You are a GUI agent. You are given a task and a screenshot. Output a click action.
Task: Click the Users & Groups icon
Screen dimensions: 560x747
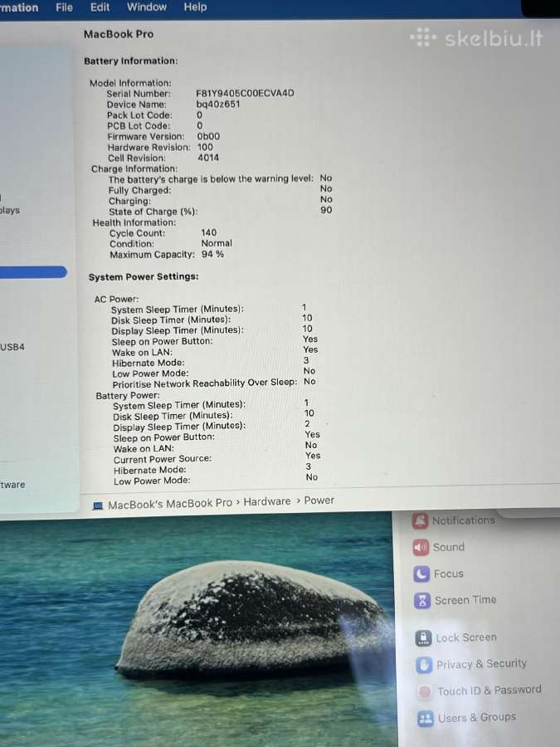426,718
